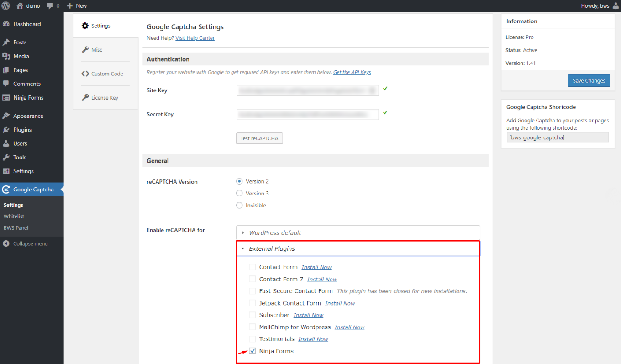
Task: Click the Save Changes button
Action: pos(589,81)
